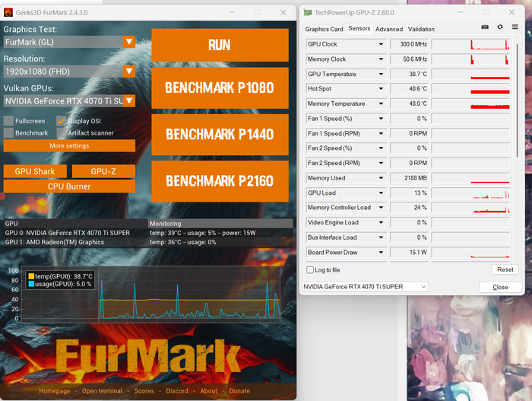This screenshot has width=532, height=401.
Task: Click the GPU-Z sensors vertical scrollbar
Action: coord(517,100)
